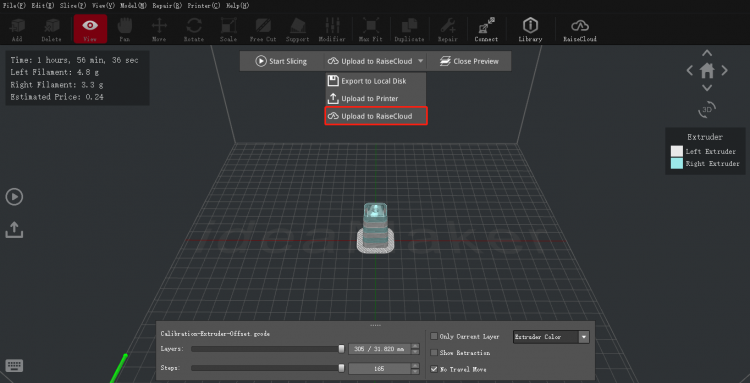Click the Steps value input field
Screen dimensions: 750x383
click(379, 369)
